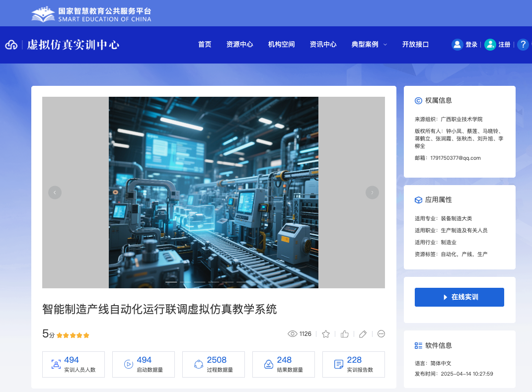Click the pencil edit icon

(363, 334)
